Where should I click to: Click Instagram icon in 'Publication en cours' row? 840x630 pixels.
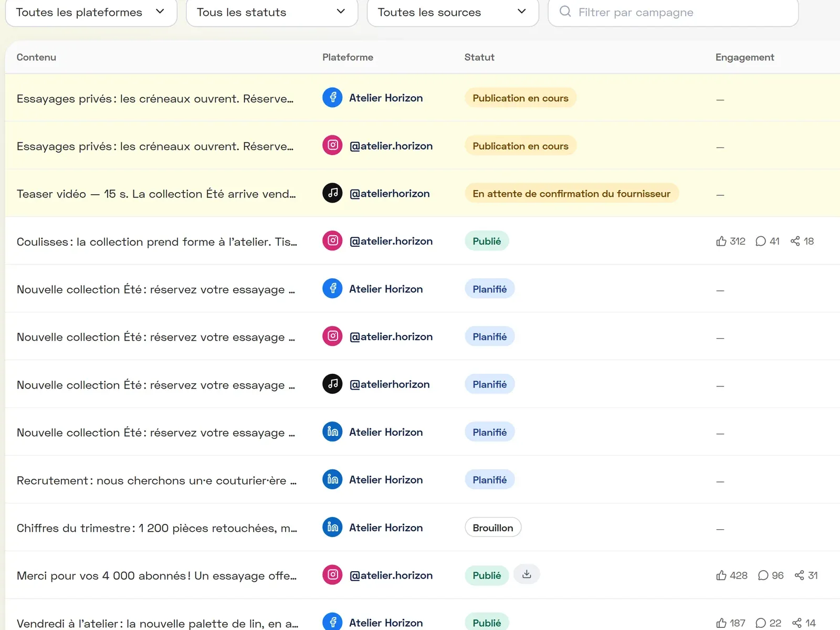click(332, 145)
